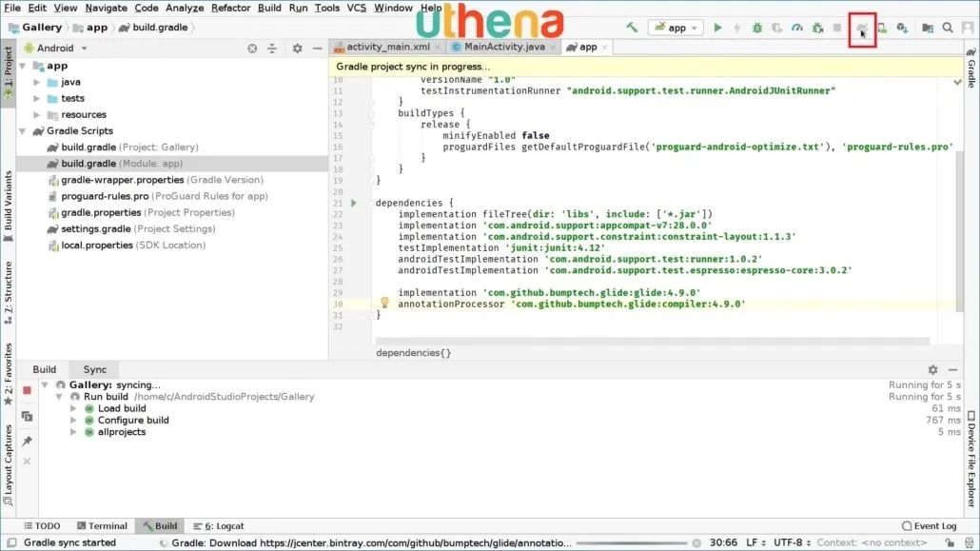This screenshot has height=551, width=980.
Task: Cancel the Gradle download progress
Action: point(696,542)
